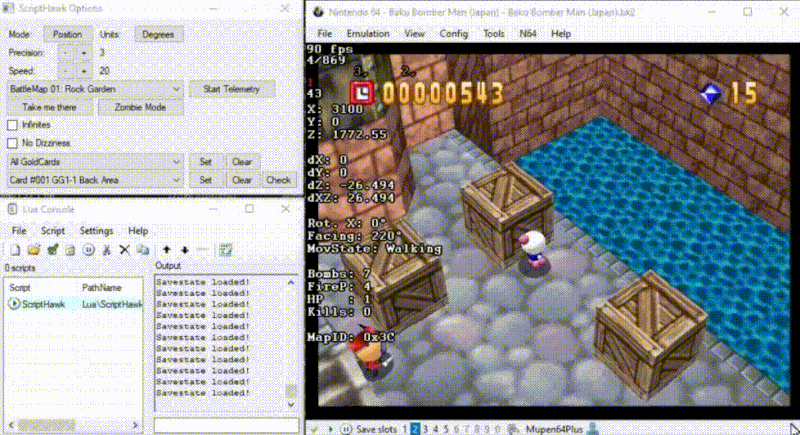Click Set button beside All GoldCards
This screenshot has height=435, width=800.
pyautogui.click(x=206, y=162)
